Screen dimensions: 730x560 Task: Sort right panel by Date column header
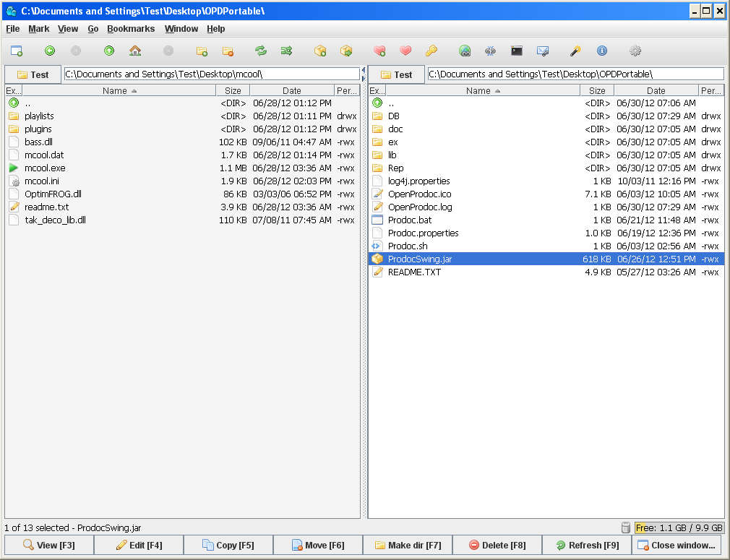(x=656, y=91)
